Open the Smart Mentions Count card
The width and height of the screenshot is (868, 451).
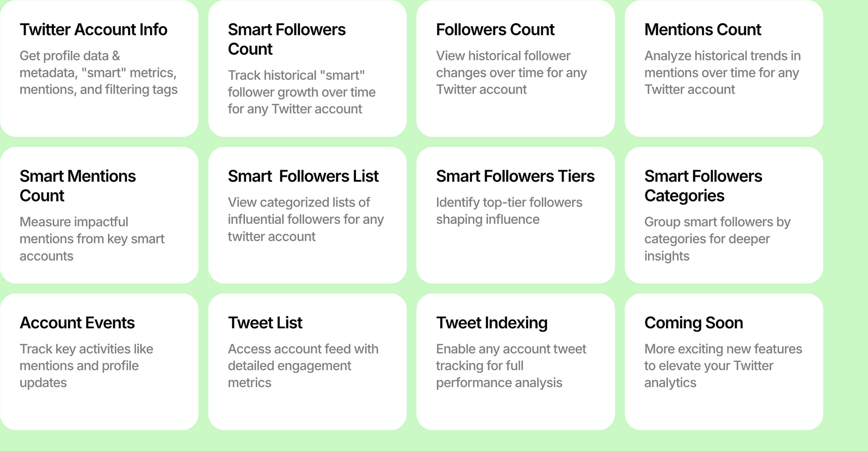pos(99,215)
